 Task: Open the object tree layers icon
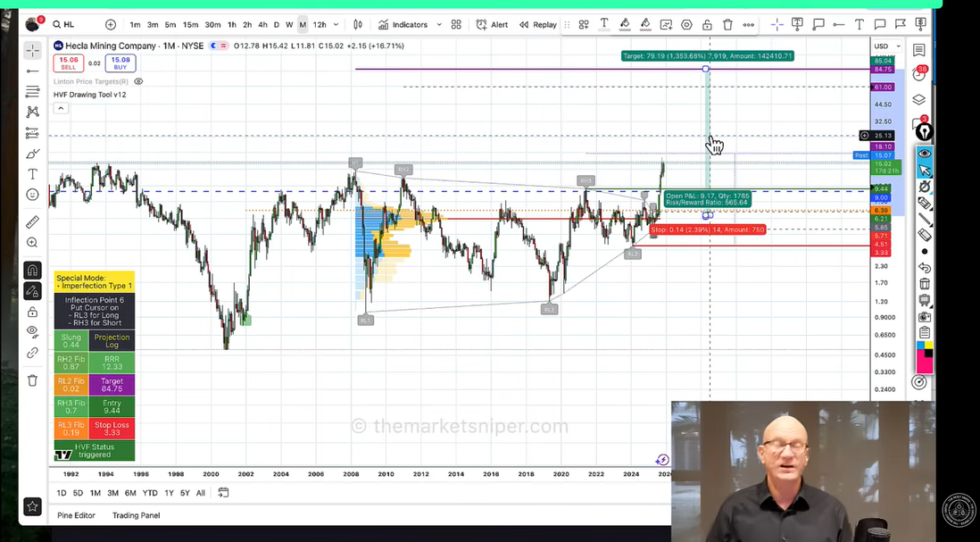click(x=918, y=99)
